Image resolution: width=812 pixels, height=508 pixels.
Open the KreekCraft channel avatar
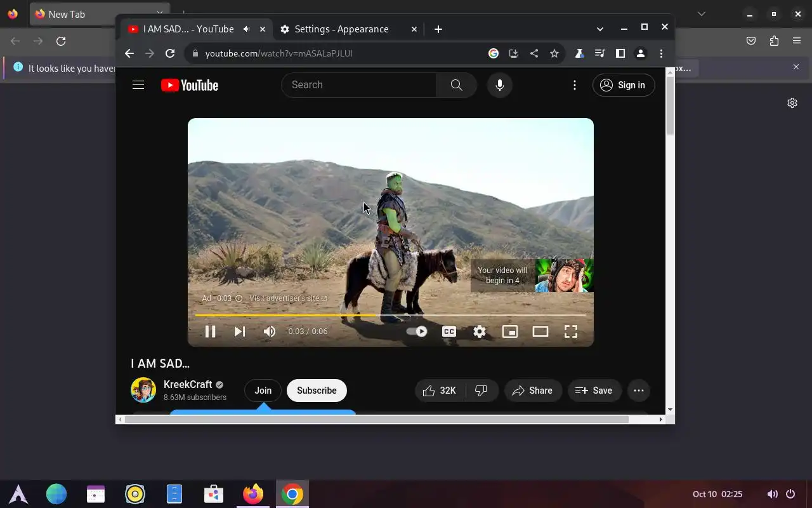[143, 390]
